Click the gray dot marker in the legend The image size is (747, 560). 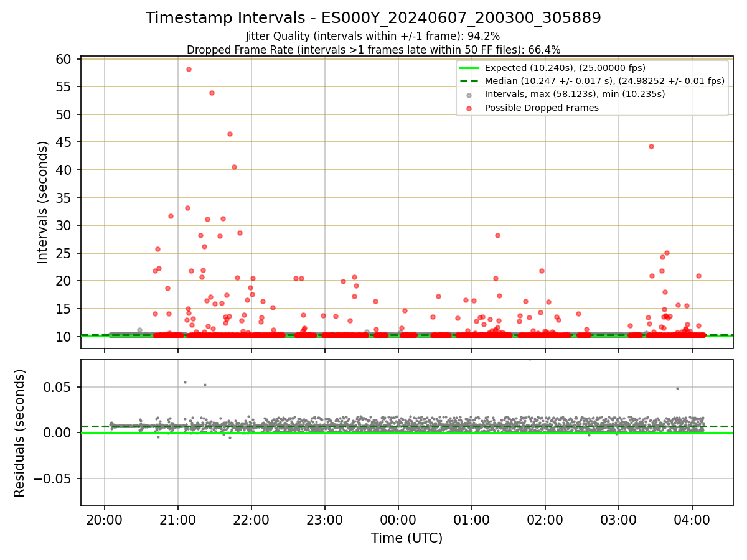pyautogui.click(x=469, y=95)
